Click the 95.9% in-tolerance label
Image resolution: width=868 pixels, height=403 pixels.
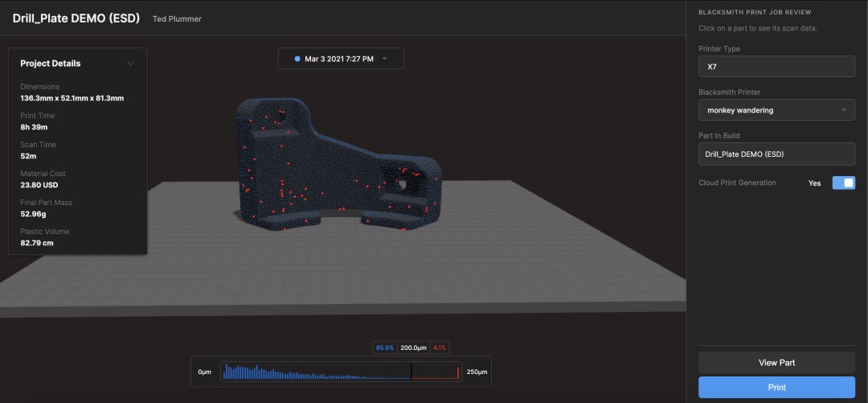(x=385, y=347)
